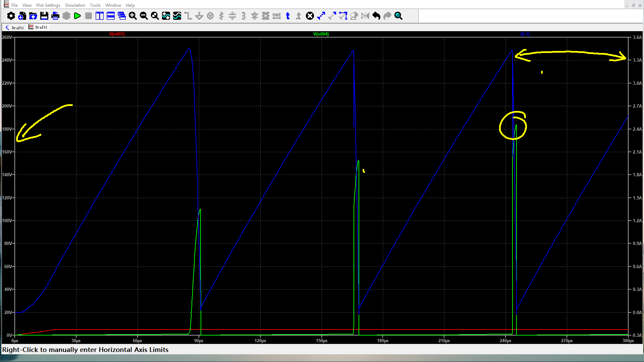This screenshot has height=362, width=644.
Task: Click the Zoom to fit icon
Action: pyautogui.click(x=155, y=16)
